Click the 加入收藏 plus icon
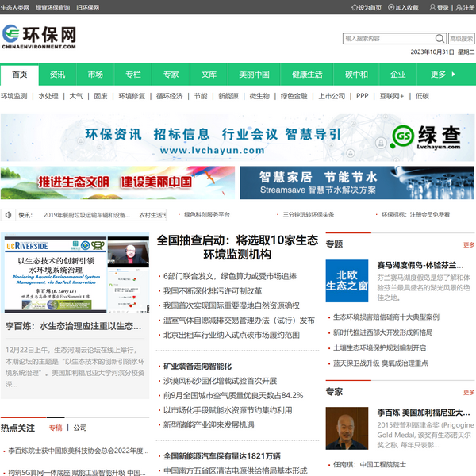Viewport: 476px width, 476px height. (x=391, y=7)
